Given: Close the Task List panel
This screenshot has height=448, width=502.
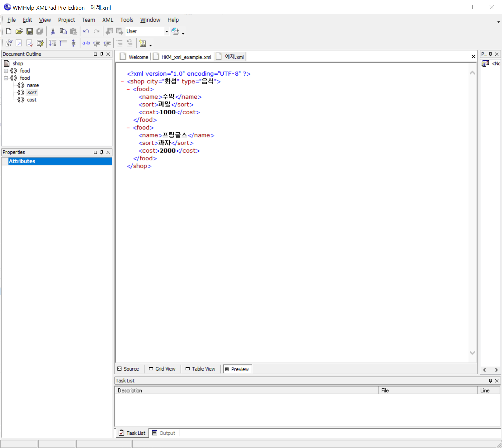Looking at the screenshot, I should click(x=497, y=381).
